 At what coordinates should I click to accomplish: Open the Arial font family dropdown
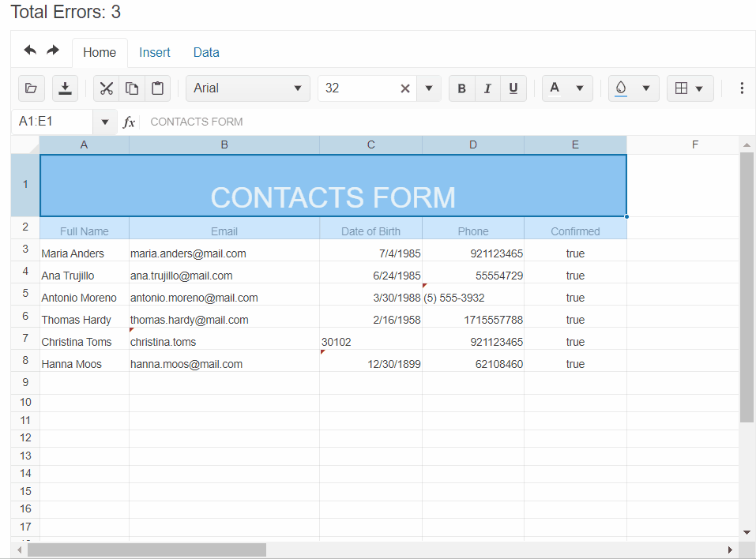click(247, 88)
